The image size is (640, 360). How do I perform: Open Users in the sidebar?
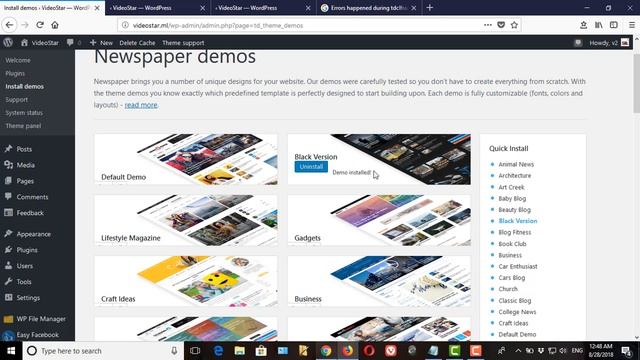pyautogui.click(x=24, y=266)
